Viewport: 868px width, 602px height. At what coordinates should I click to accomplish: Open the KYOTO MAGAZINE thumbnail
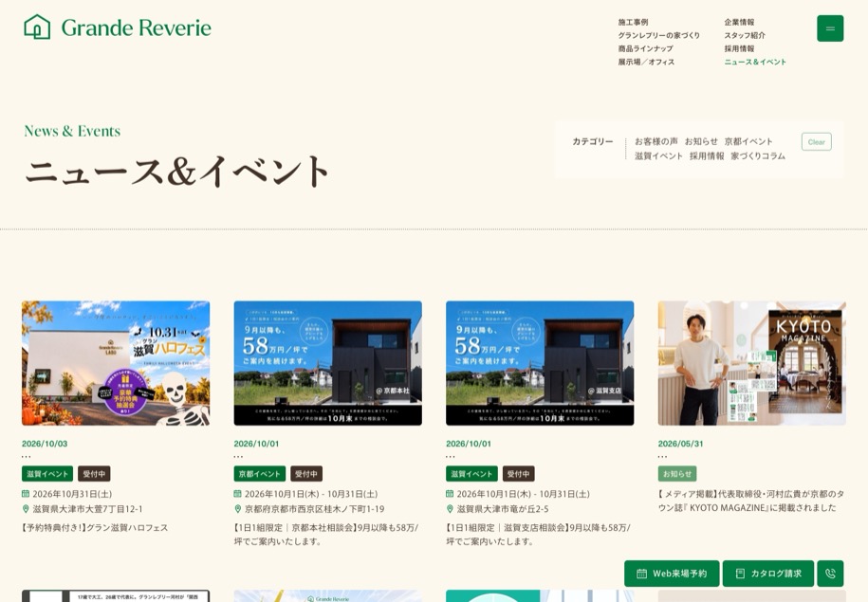[x=751, y=363]
